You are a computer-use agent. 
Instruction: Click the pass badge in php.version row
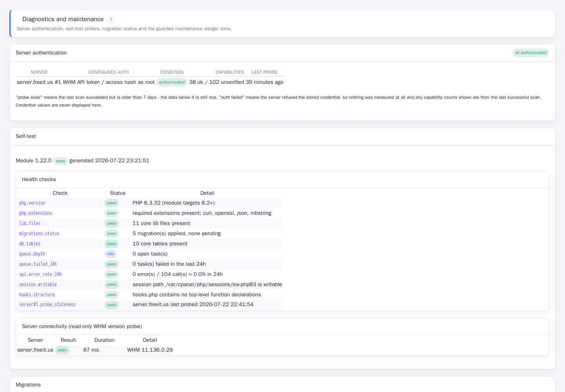click(x=111, y=203)
